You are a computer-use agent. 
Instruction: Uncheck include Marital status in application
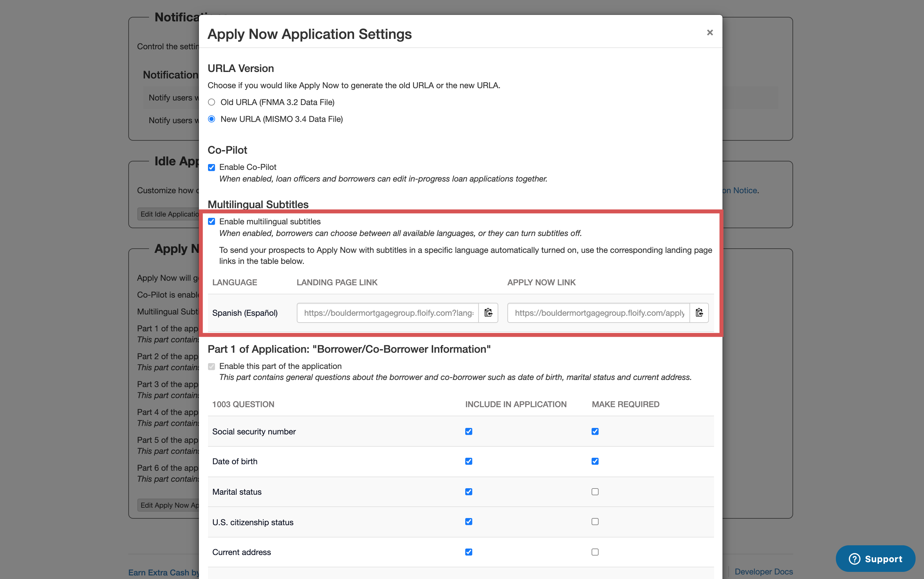pos(469,492)
